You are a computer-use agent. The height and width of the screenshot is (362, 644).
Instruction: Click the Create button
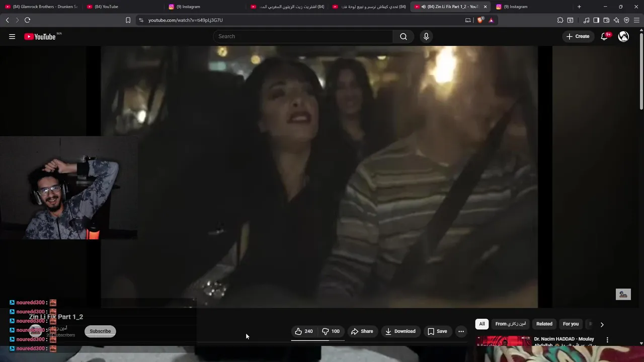(578, 36)
